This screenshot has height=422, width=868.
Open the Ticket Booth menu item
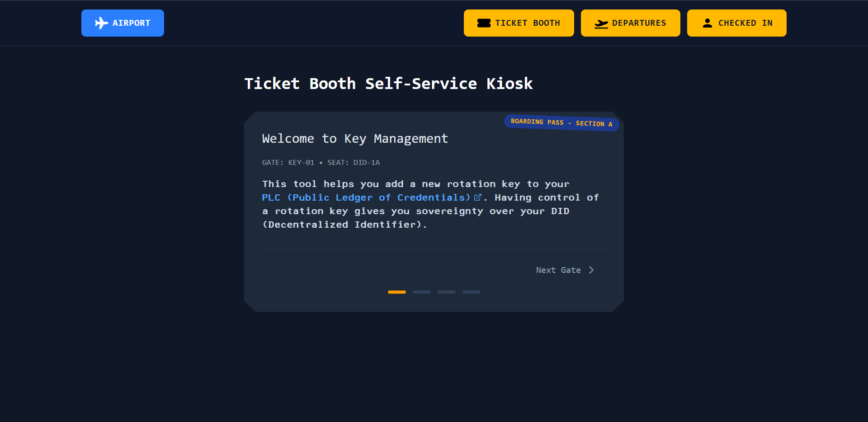519,23
